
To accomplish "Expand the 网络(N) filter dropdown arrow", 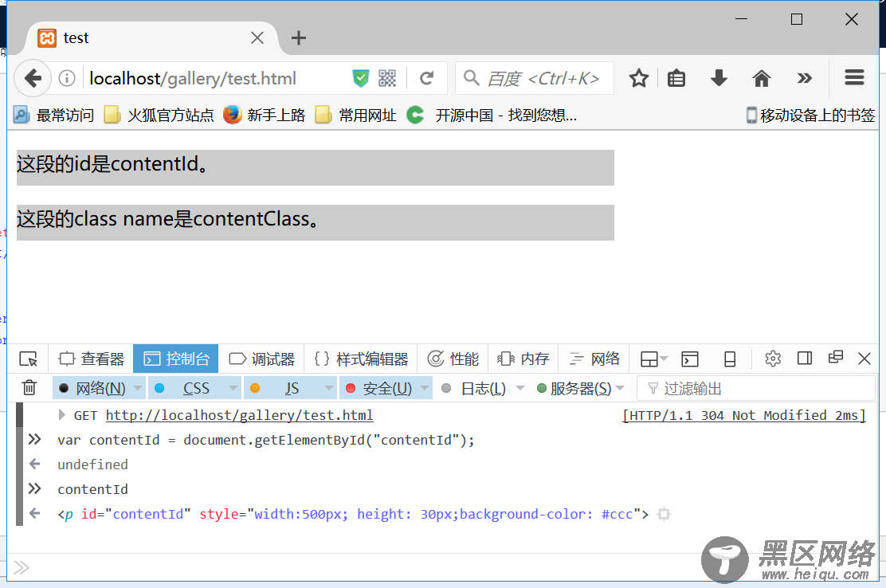I will [x=138, y=388].
